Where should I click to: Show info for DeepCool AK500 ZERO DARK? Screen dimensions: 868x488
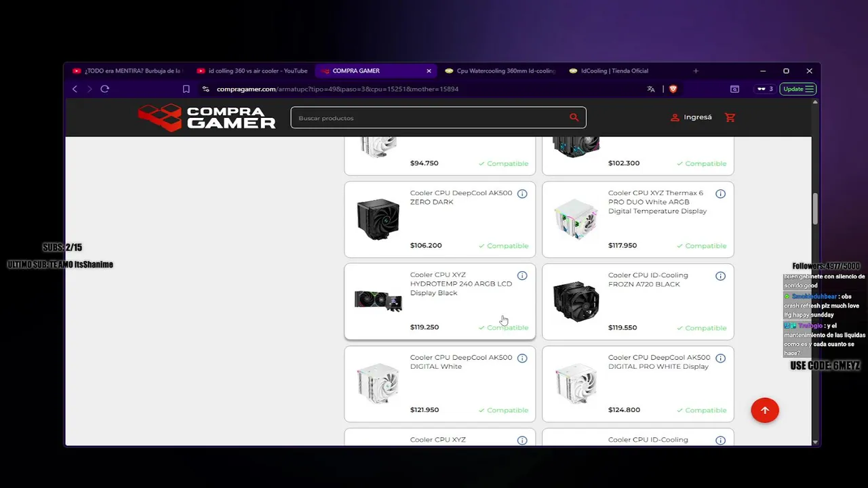(522, 194)
